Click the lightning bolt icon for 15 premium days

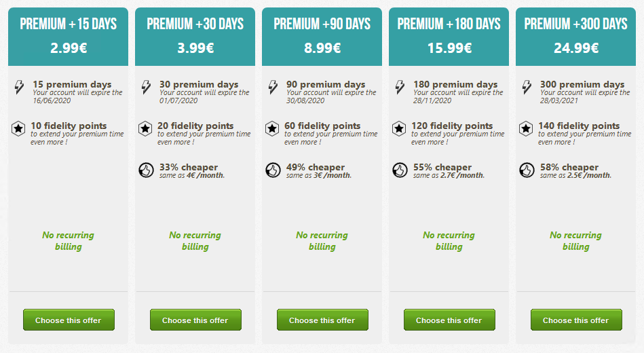click(x=19, y=87)
